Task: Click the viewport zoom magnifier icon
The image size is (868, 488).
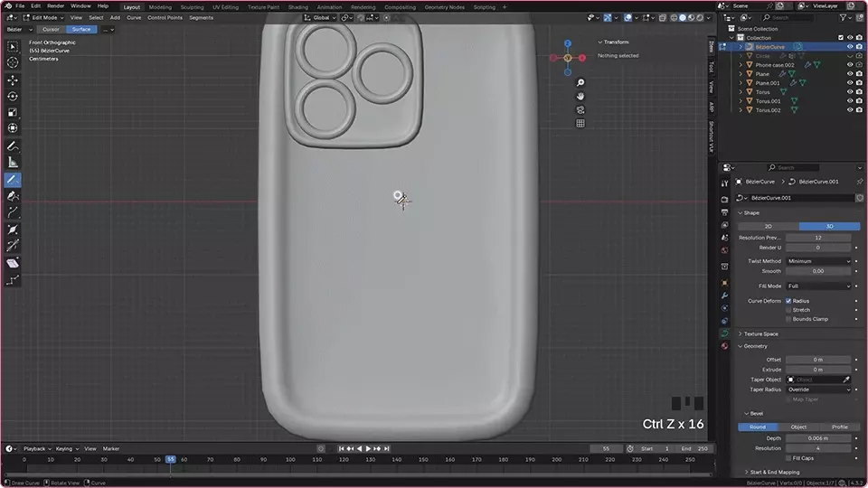Action: [x=580, y=82]
